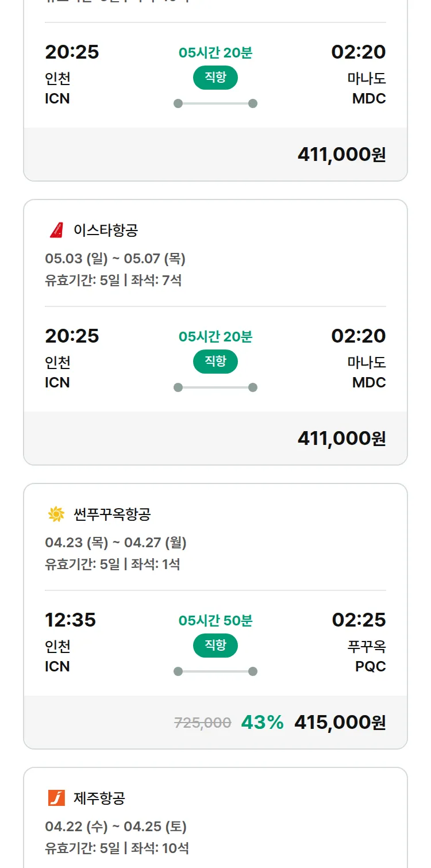
Task: Tap the 직항 badge on the 썬푸꾸옥항공 card
Action: pos(215,646)
